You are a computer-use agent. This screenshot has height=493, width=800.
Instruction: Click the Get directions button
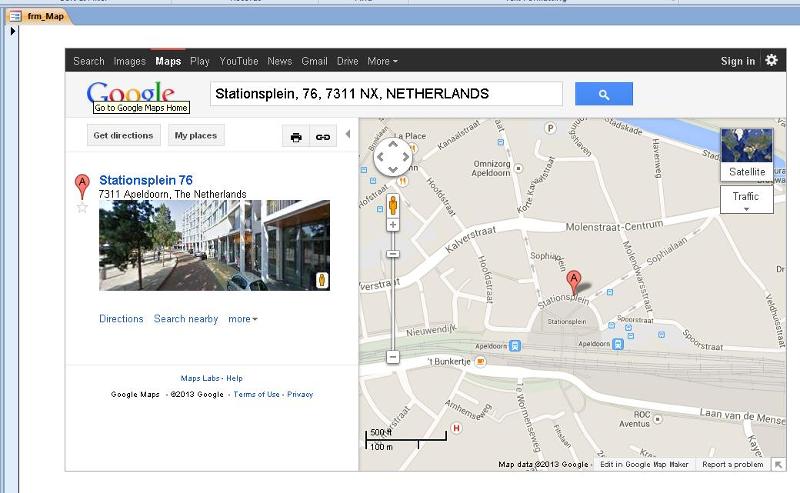pos(123,135)
